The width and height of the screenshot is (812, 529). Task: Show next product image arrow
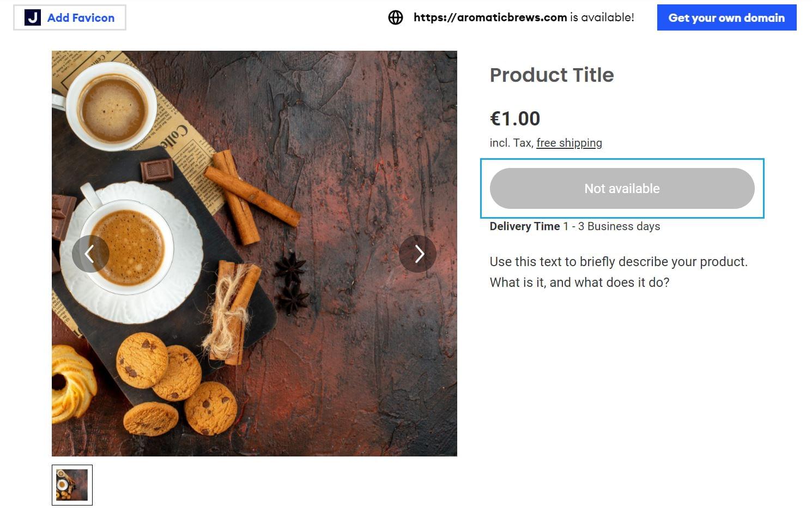pos(417,254)
